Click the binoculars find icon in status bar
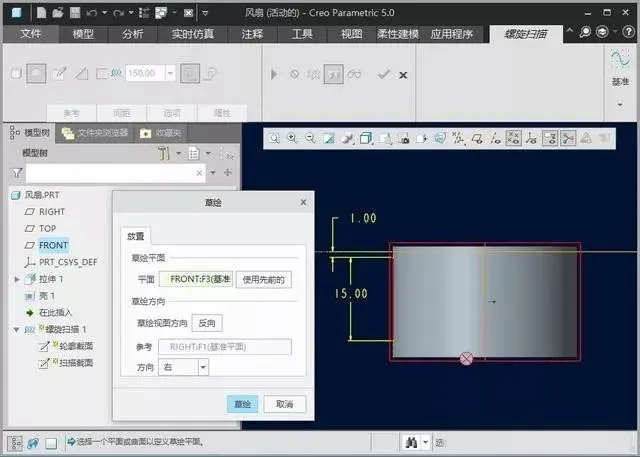The image size is (640, 457). pos(411,442)
